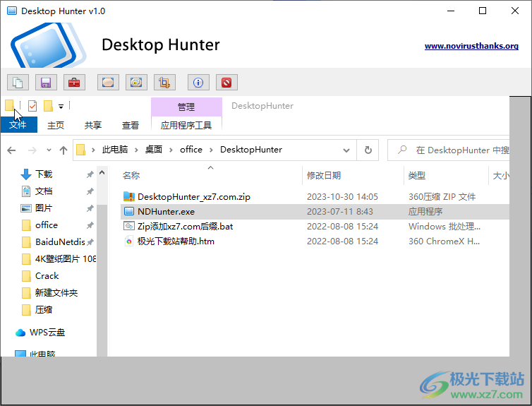This screenshot has width=532, height=406.
Task: Open the recent locations dropdown arrow
Action: [x=49, y=150]
